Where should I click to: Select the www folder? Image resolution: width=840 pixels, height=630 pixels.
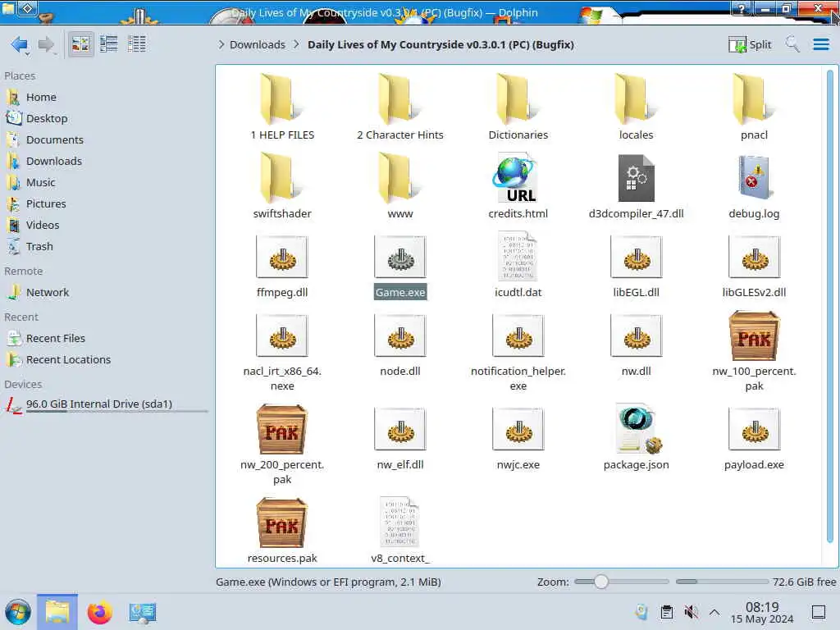pos(400,185)
